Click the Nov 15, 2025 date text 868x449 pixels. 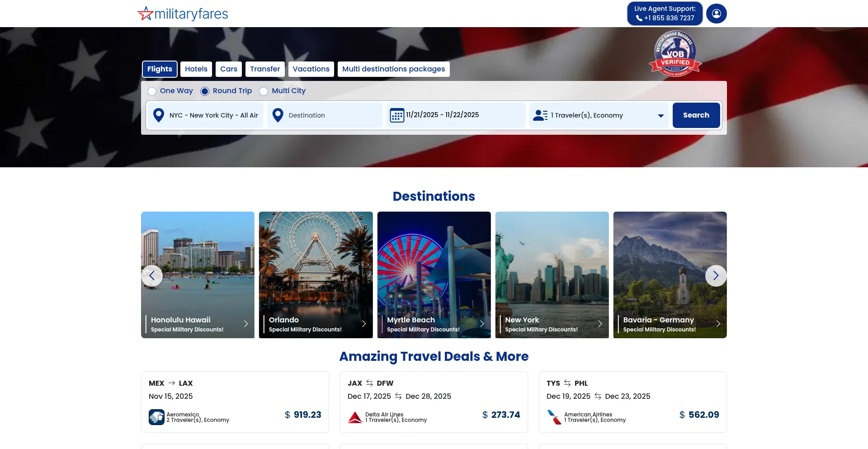(x=171, y=396)
